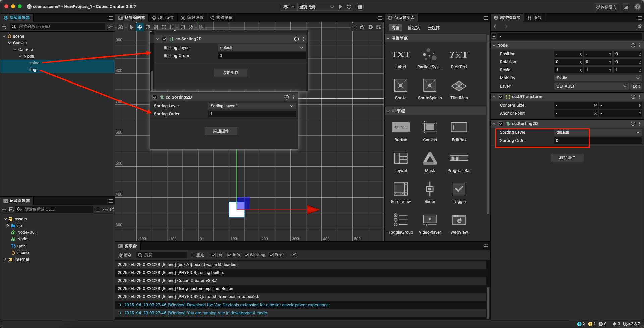Image resolution: width=644 pixels, height=328 pixels.
Task: Collapse the 渲染节点 section
Action: click(388, 38)
